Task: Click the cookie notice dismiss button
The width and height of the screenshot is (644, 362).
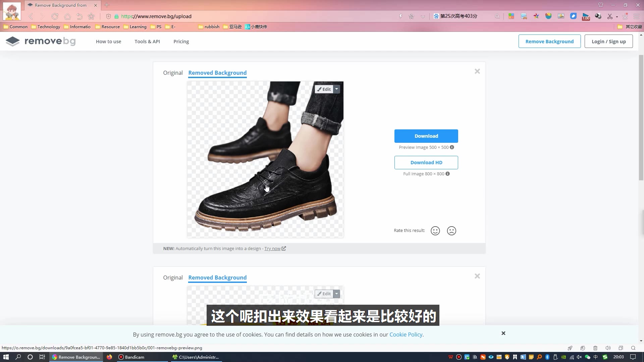Action: [x=503, y=333]
